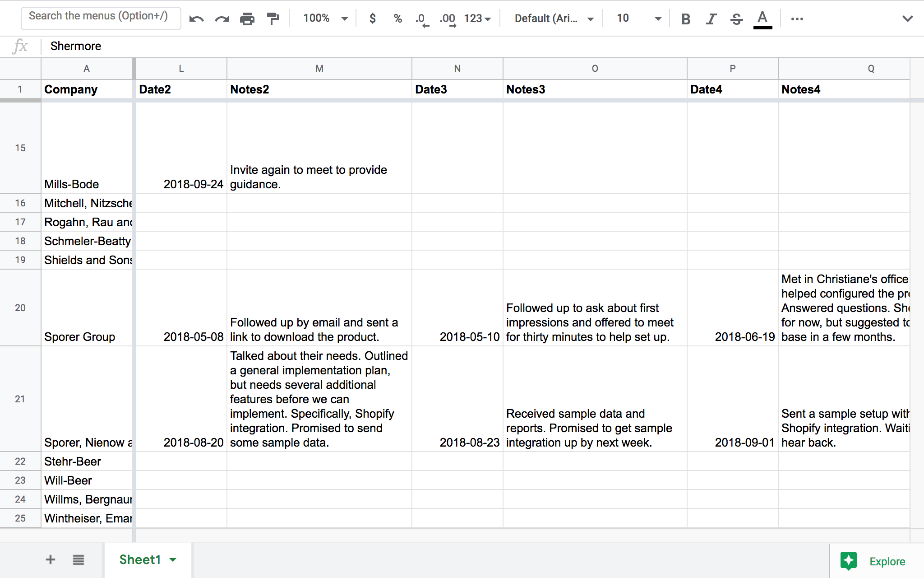The height and width of the screenshot is (578, 924).
Task: Toggle bold formatting
Action: click(685, 18)
